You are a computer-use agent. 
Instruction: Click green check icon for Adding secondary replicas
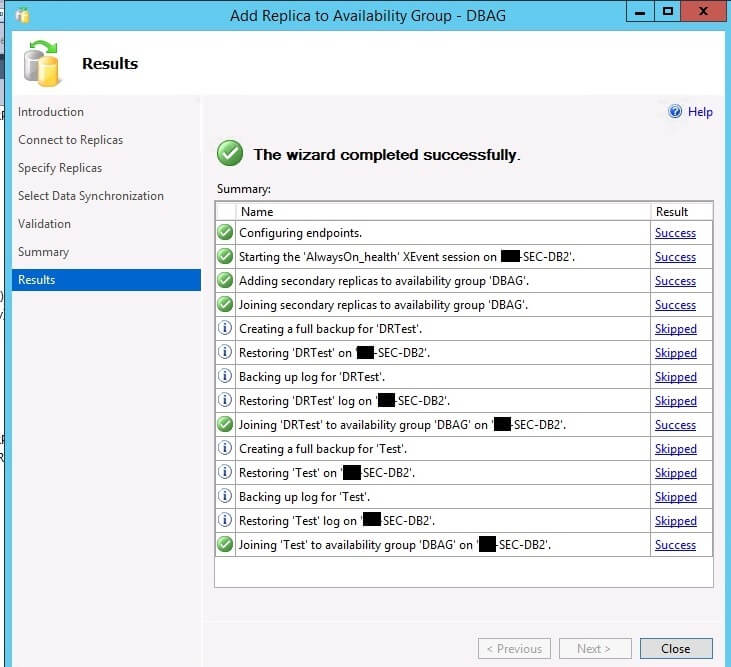click(x=225, y=281)
